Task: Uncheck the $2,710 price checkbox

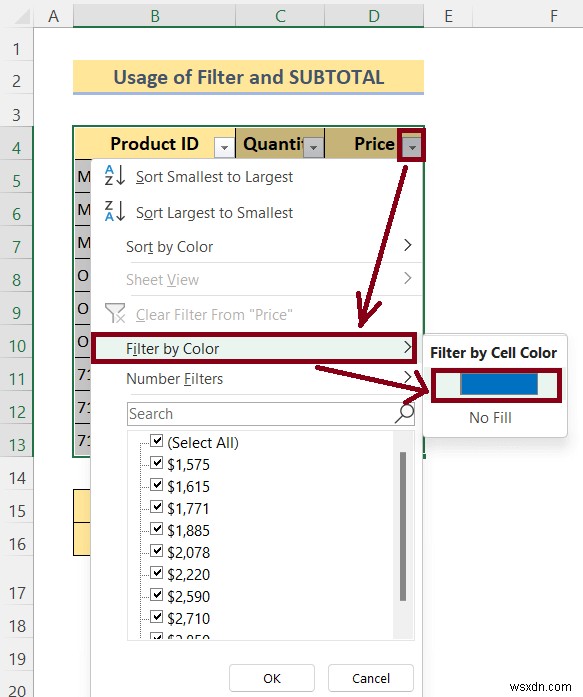Action: [x=156, y=617]
